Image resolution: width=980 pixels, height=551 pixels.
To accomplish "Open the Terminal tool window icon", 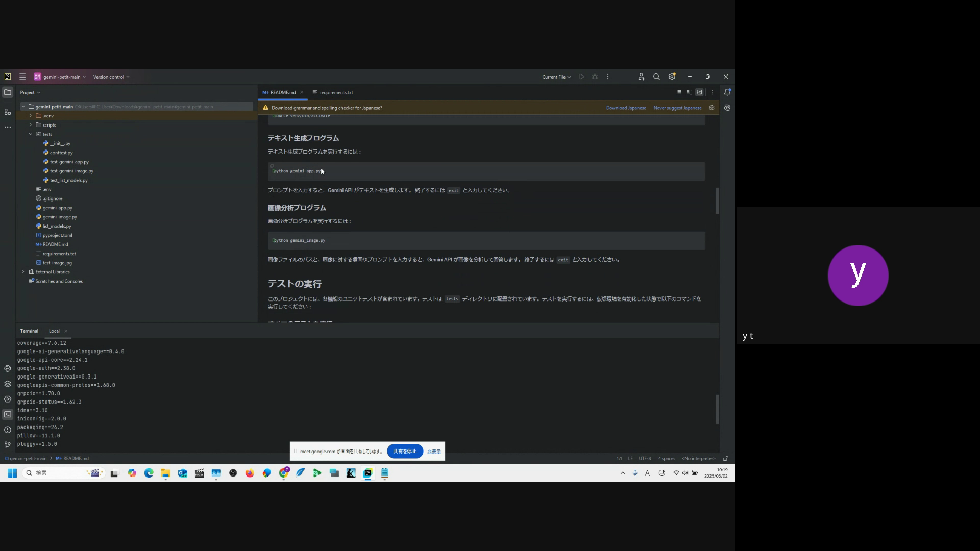I will 7,414.
